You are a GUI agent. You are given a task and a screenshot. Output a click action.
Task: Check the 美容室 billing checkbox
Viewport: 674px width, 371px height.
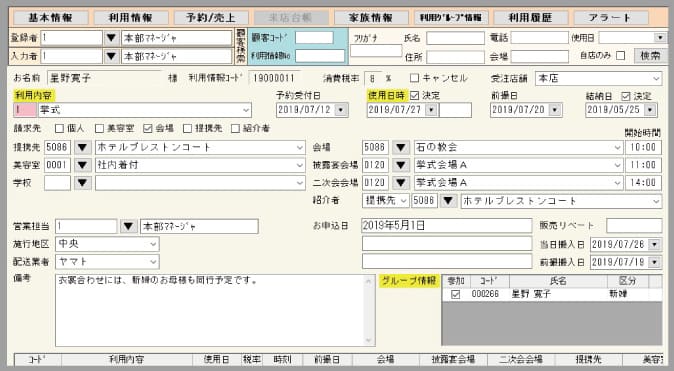tap(99, 129)
